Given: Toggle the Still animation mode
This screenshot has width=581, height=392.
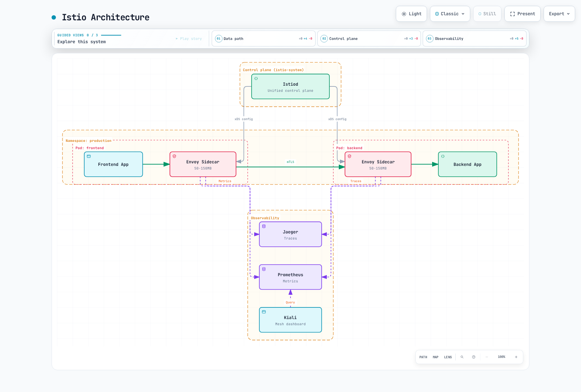Looking at the screenshot, I should point(487,14).
